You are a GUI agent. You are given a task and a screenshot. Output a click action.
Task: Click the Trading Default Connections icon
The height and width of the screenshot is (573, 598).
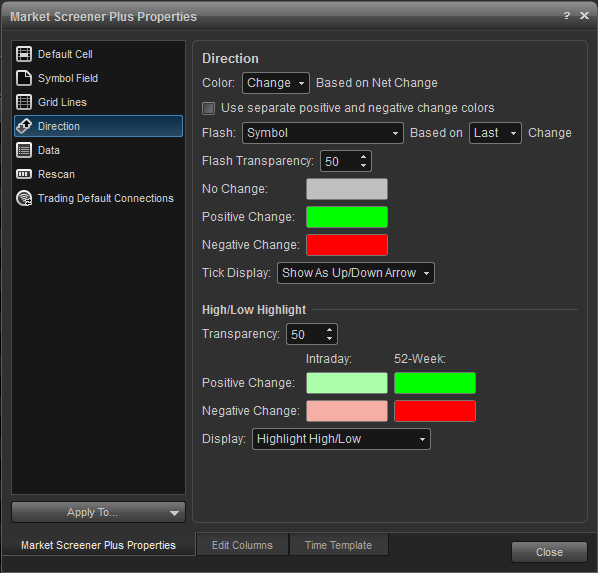24,198
